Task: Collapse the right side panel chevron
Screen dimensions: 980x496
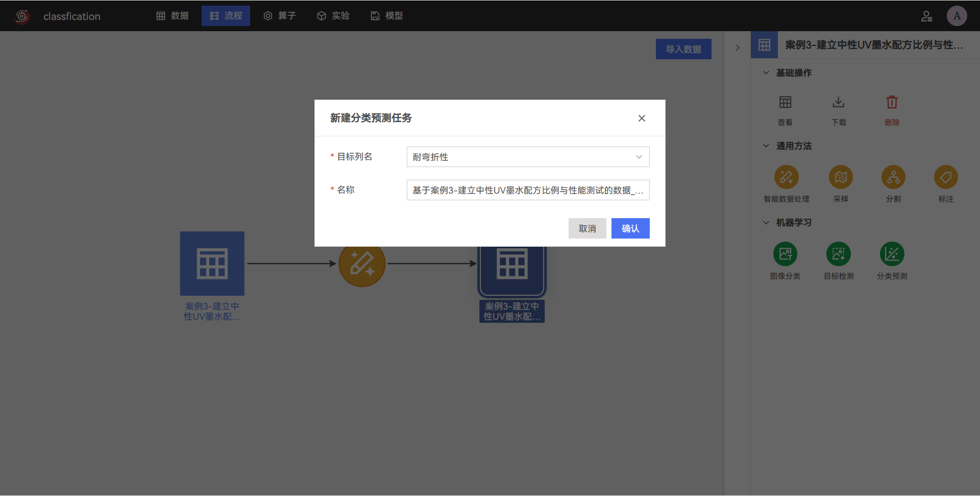Action: tap(738, 48)
